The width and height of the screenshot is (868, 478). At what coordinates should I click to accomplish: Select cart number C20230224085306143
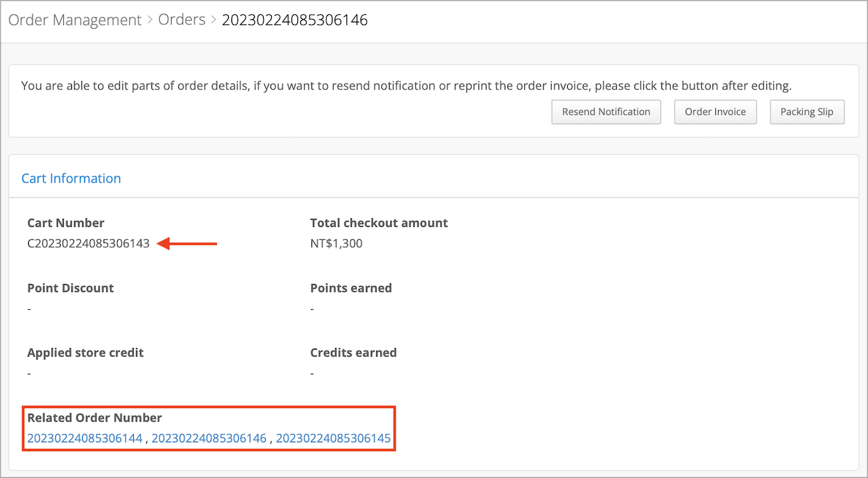tap(88, 244)
